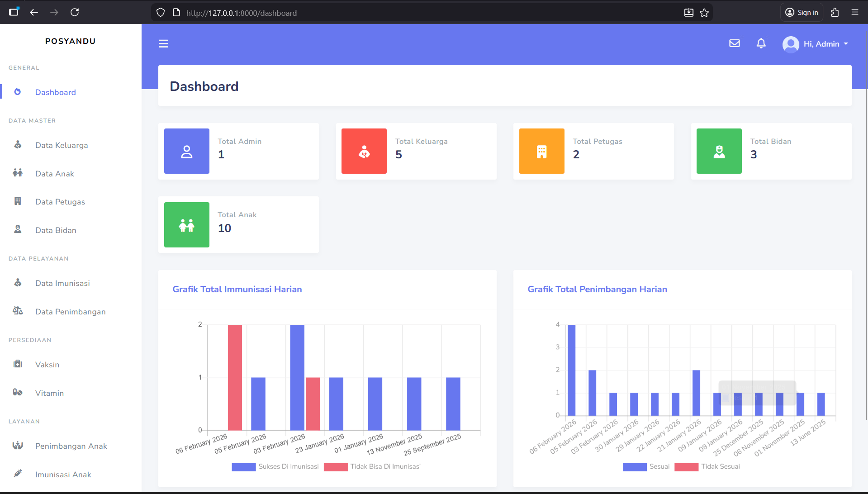Click the download/install icon in address bar
Viewport: 868px width, 494px height.
click(688, 13)
